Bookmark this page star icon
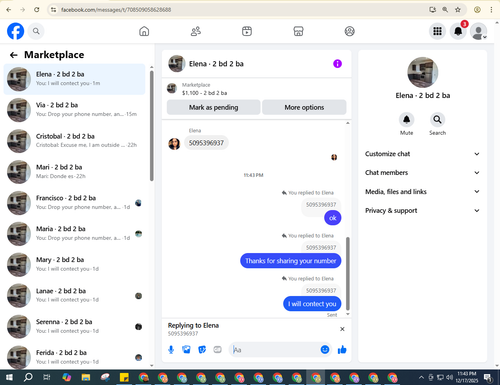The height and width of the screenshot is (385, 500). pyautogui.click(x=458, y=10)
